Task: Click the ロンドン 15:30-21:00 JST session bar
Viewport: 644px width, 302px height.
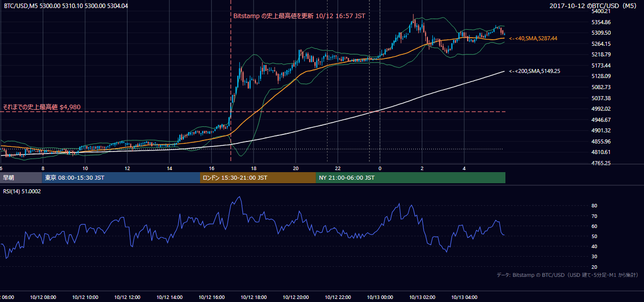Action: point(258,178)
